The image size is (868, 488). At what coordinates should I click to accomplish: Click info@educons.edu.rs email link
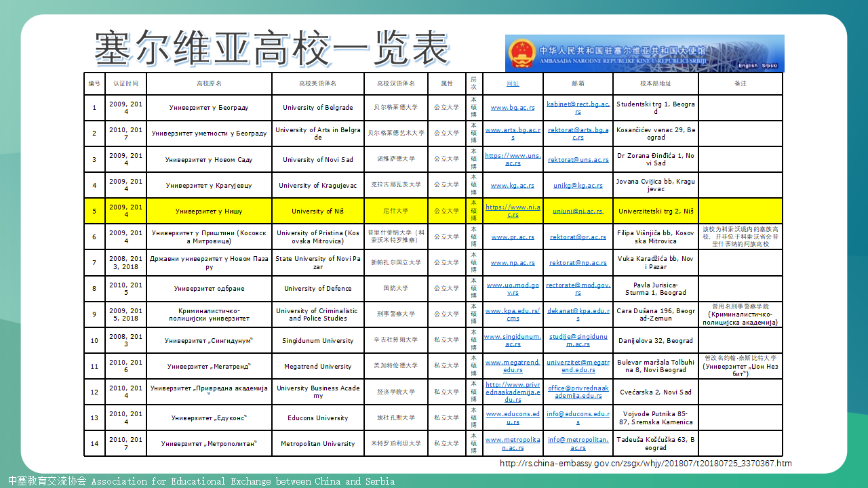point(578,418)
